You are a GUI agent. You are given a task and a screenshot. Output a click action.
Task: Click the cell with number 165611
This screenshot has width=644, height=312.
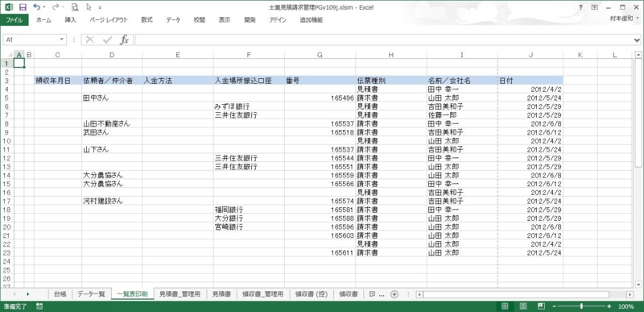[x=320, y=252]
